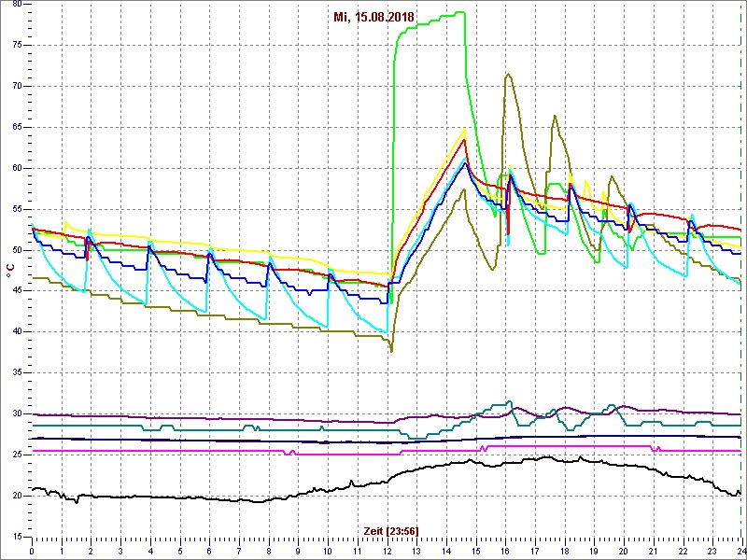747x560 pixels.
Task: Click the hour label 22 on the time axis
Action: (683, 552)
